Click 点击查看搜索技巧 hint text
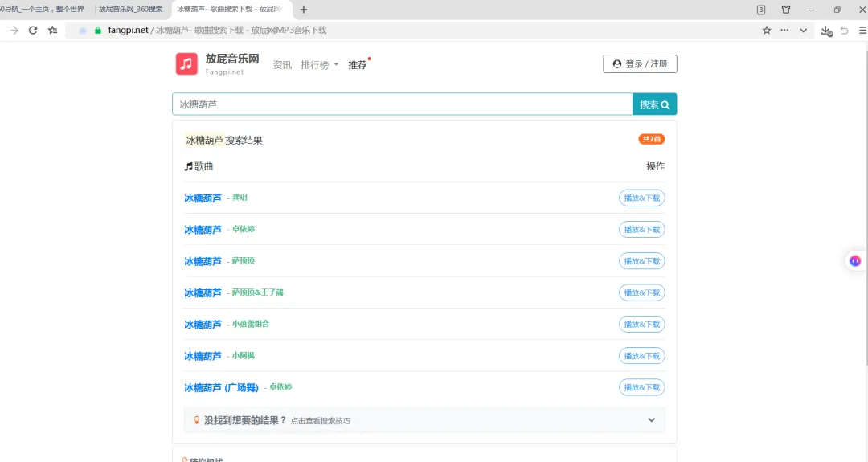This screenshot has width=868, height=462. click(321, 421)
